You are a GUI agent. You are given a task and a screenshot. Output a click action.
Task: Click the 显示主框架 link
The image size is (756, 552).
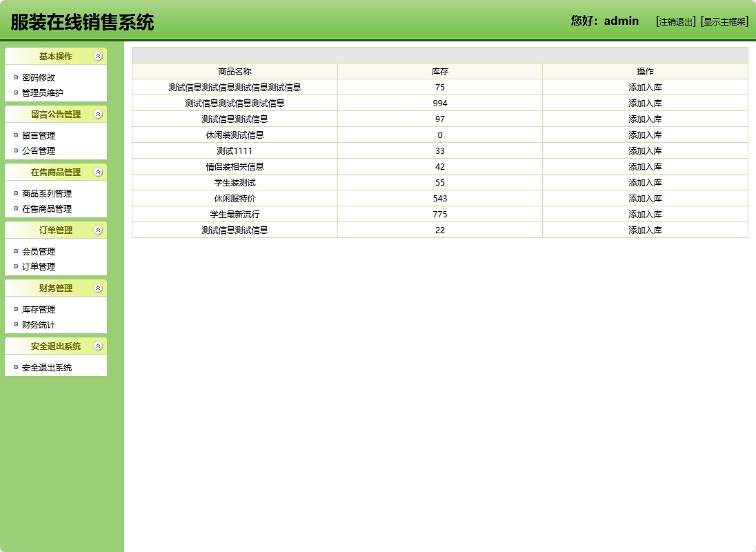[723, 21]
